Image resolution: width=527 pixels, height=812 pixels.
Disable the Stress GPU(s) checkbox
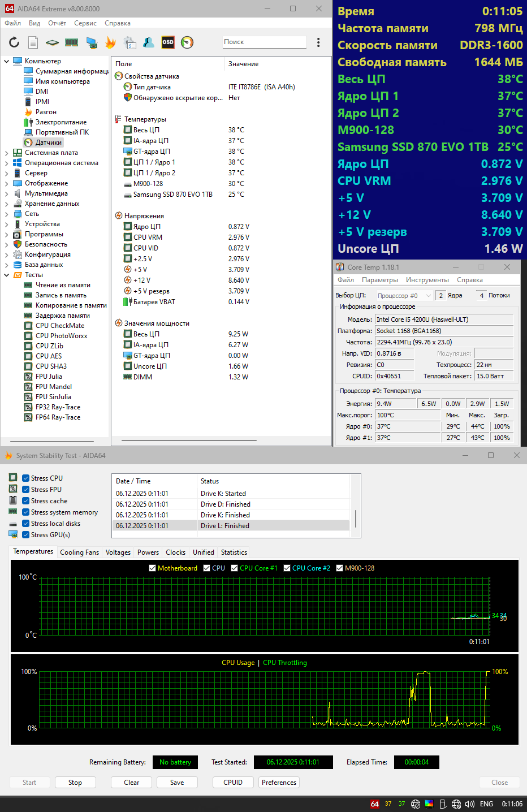click(26, 535)
